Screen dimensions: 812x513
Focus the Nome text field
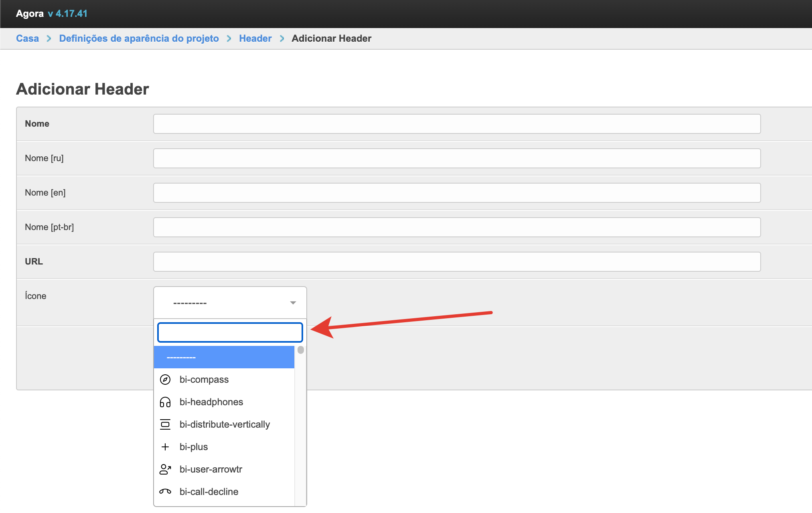457,124
